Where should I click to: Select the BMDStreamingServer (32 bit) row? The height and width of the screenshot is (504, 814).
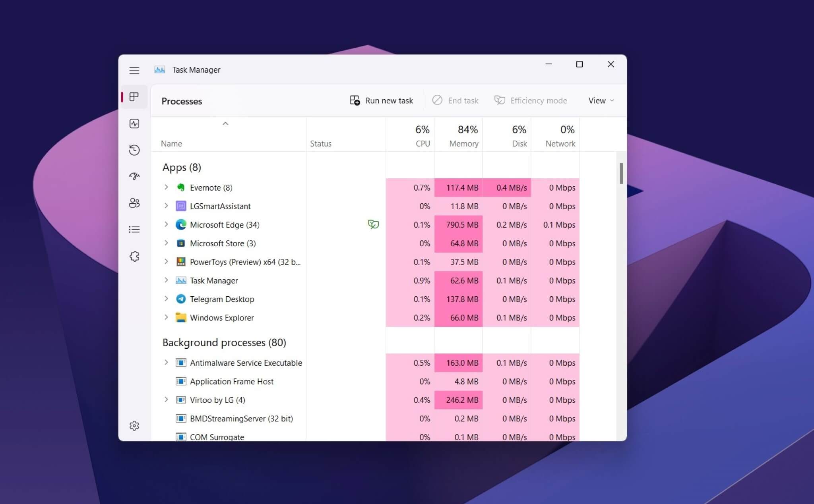pos(365,418)
